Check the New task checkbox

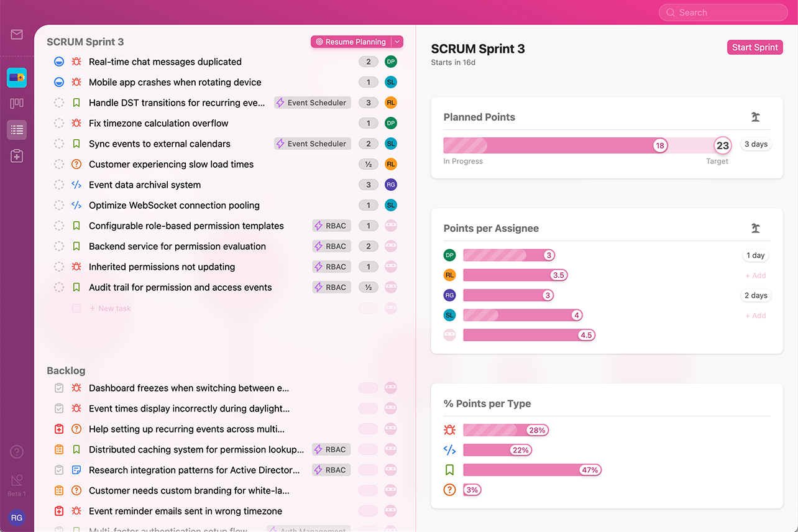coord(76,308)
